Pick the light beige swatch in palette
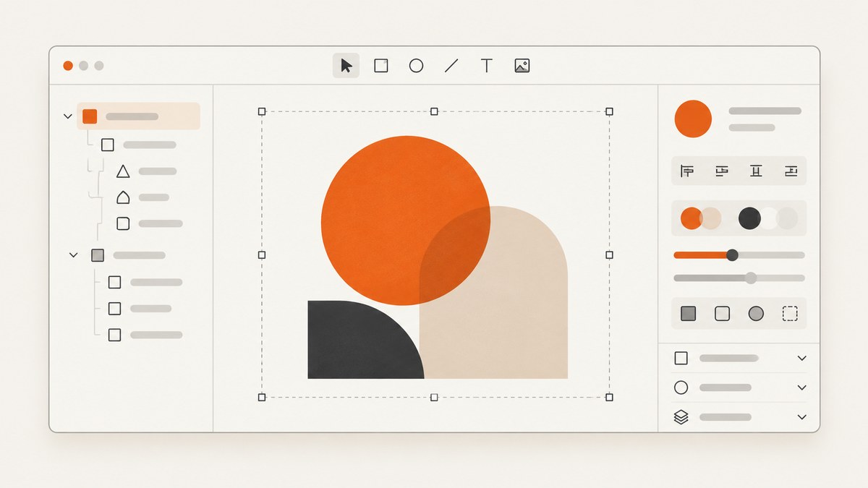The width and height of the screenshot is (868, 488). [x=712, y=218]
